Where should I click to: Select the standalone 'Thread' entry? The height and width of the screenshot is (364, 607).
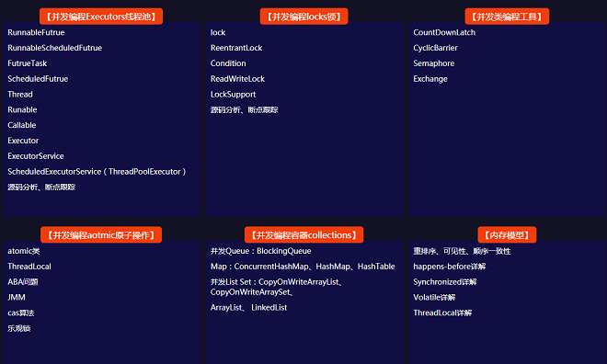[x=20, y=95]
